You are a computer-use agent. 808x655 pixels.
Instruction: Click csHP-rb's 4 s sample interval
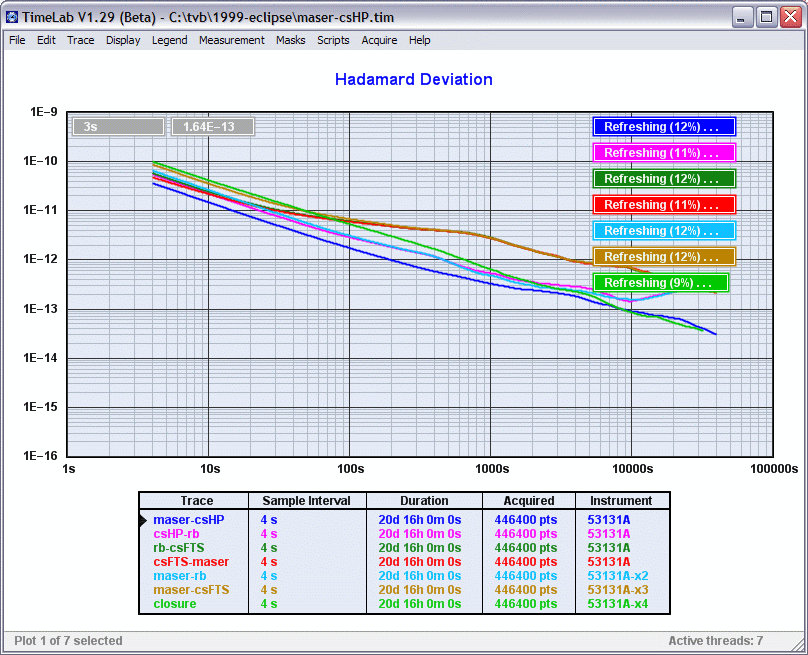tap(268, 534)
